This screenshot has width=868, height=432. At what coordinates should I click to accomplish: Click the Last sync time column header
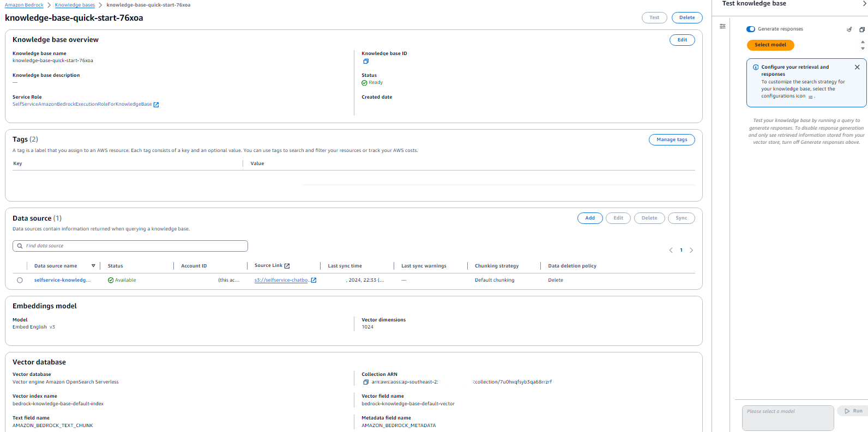point(345,266)
